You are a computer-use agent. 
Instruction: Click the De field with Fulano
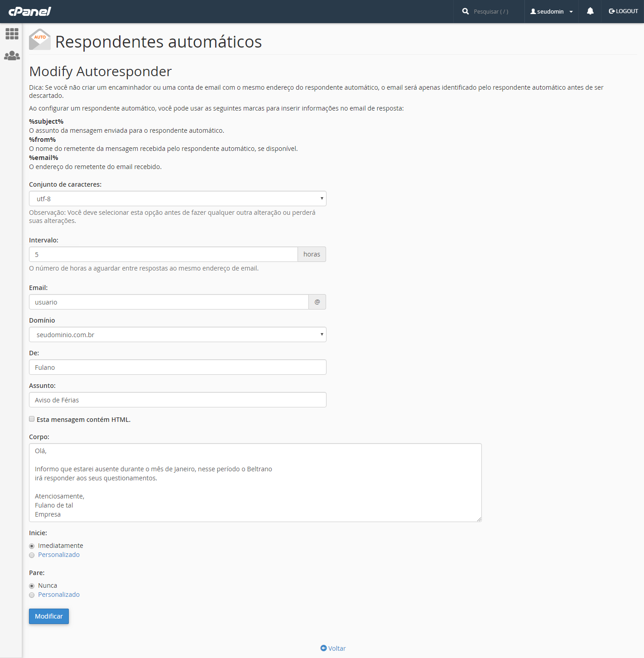[x=178, y=367]
